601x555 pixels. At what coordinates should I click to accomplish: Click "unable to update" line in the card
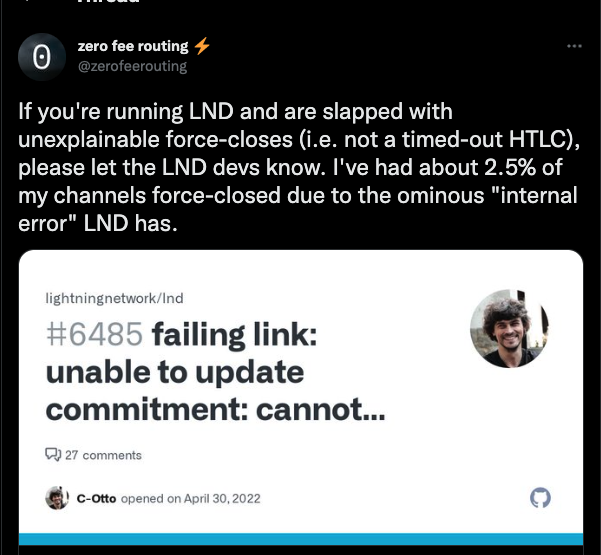(175, 372)
